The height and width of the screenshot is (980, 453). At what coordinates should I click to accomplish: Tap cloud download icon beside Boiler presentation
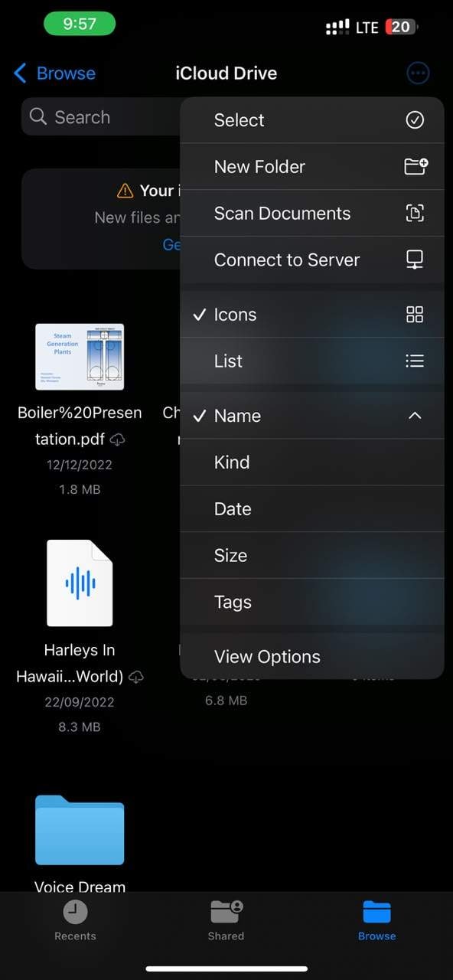pyautogui.click(x=118, y=439)
